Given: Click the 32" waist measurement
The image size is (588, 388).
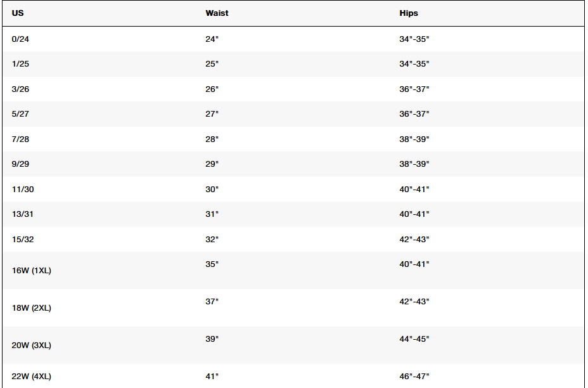Looking at the screenshot, I should point(212,240).
